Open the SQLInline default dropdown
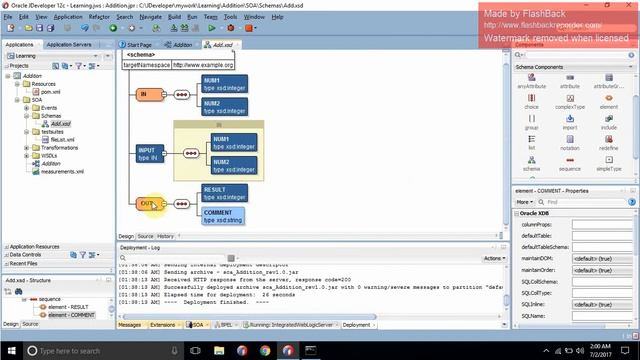This screenshot has width=640, height=360. (x=603, y=304)
